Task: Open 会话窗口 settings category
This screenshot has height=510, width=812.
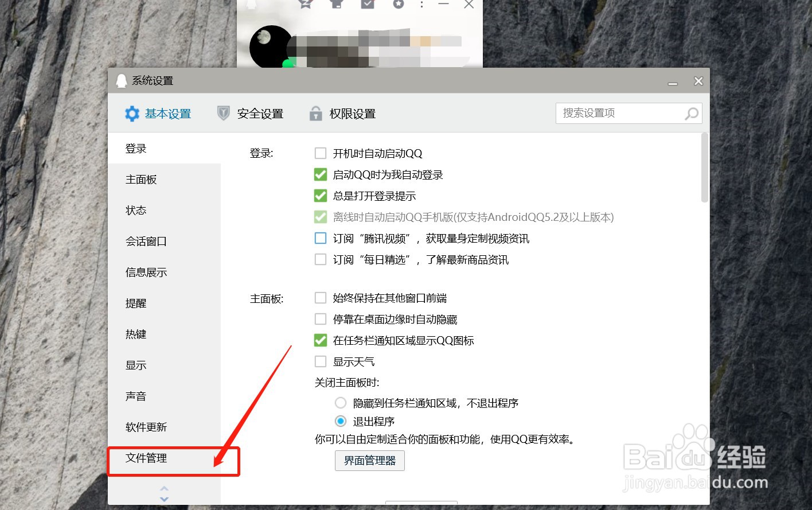Action: (x=164, y=242)
